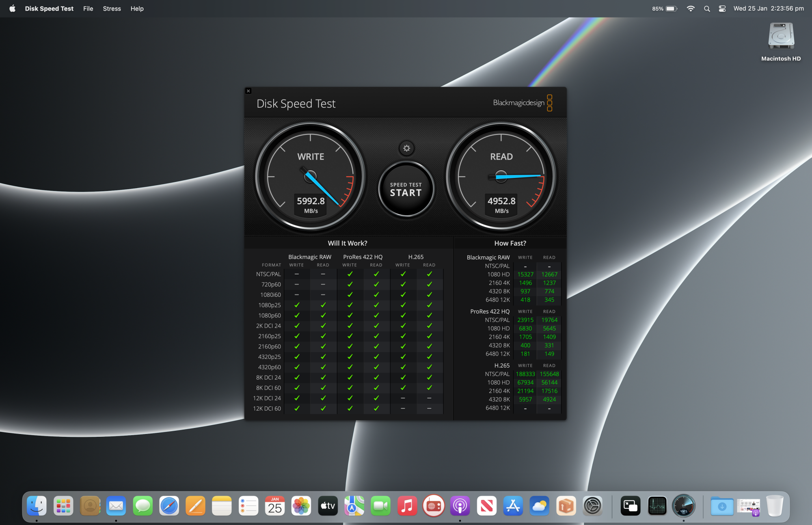Open the Downloads folder stack

722,506
